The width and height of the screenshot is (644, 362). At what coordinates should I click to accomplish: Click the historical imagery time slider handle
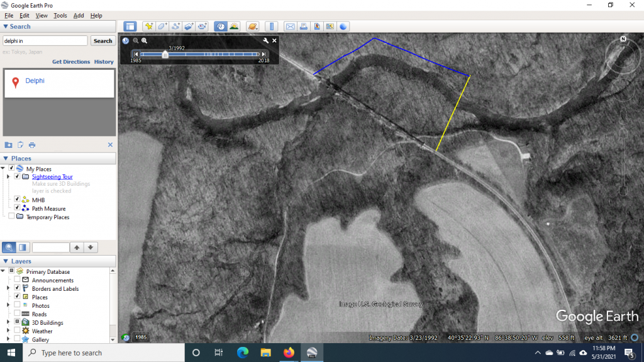point(165,55)
